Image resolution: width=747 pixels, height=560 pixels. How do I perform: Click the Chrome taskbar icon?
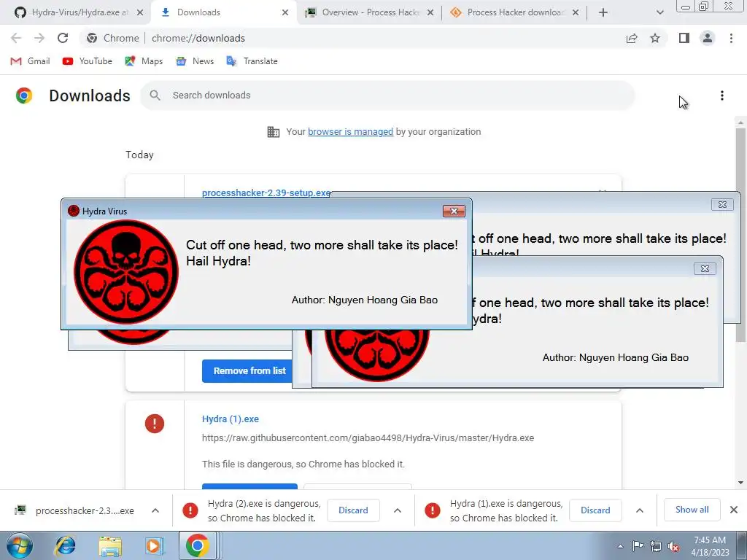tap(198, 545)
